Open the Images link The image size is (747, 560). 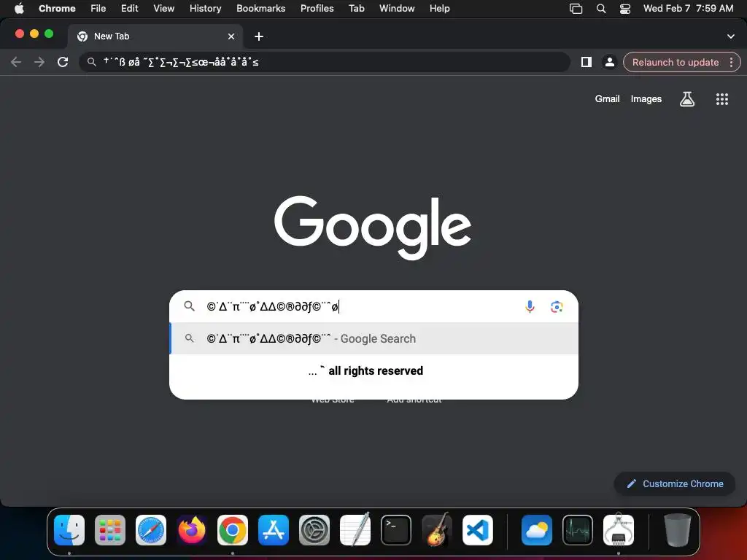tap(646, 99)
